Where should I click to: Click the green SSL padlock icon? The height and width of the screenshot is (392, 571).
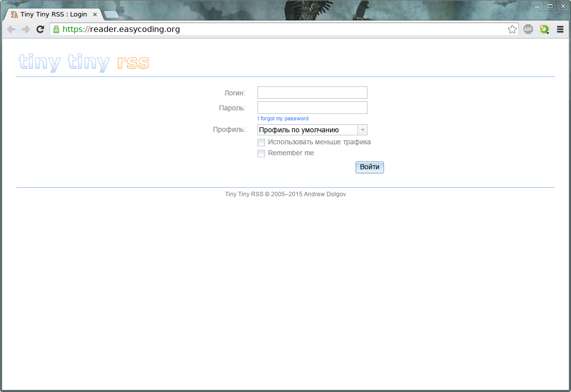click(56, 29)
